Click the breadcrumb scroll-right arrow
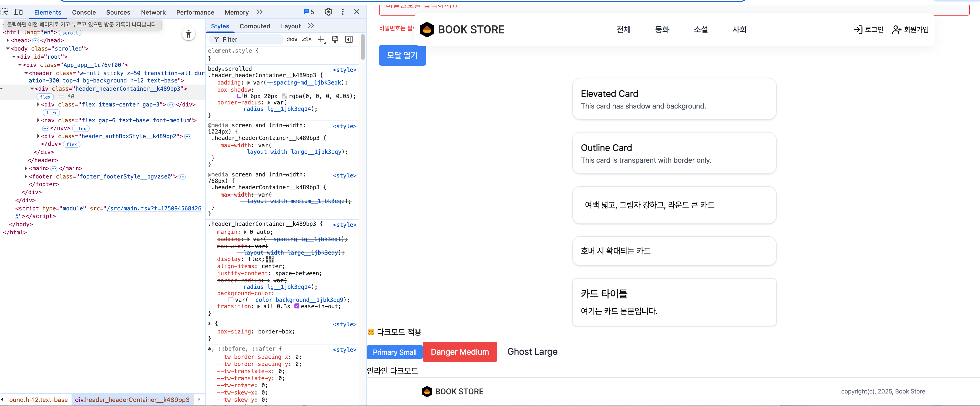Image resolution: width=980 pixels, height=406 pixels. click(x=199, y=399)
